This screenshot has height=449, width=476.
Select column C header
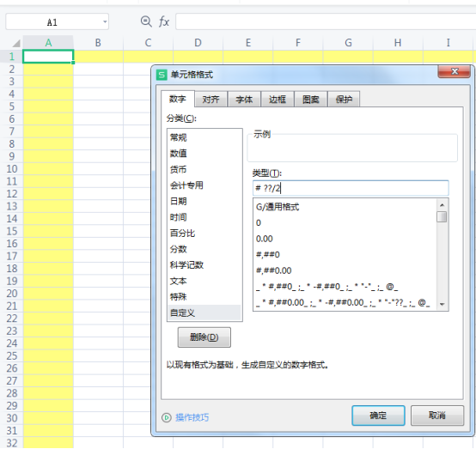coord(148,43)
